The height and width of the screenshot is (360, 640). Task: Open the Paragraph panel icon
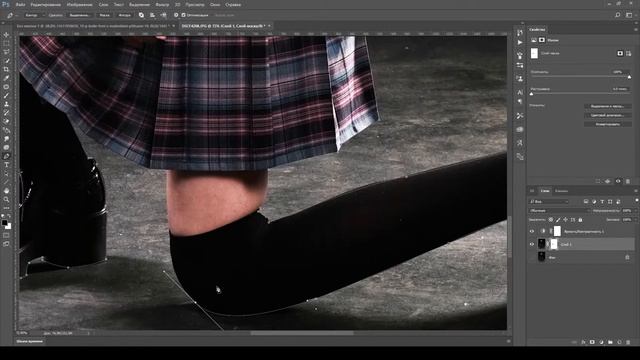coord(520,101)
